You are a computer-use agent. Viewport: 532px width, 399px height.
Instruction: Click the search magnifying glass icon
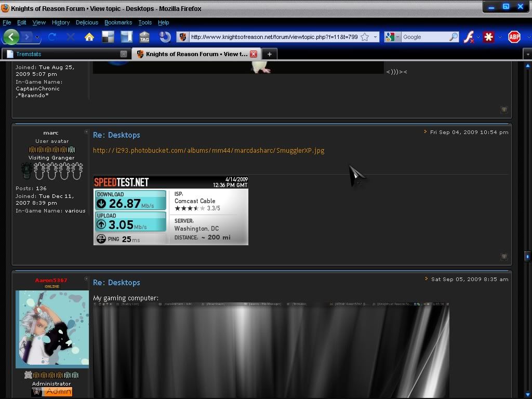tap(453, 37)
